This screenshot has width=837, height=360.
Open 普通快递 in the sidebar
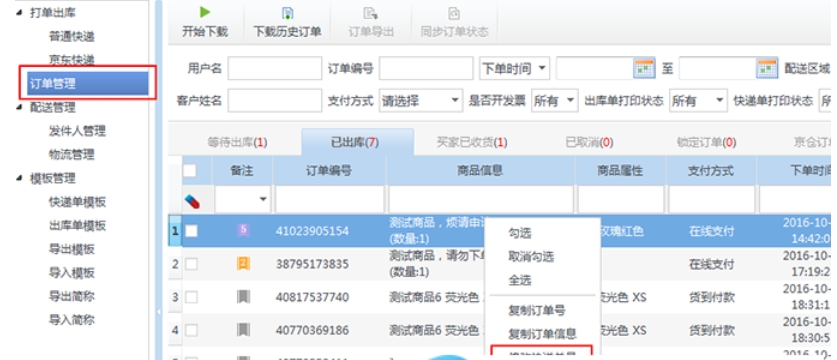tap(72, 36)
